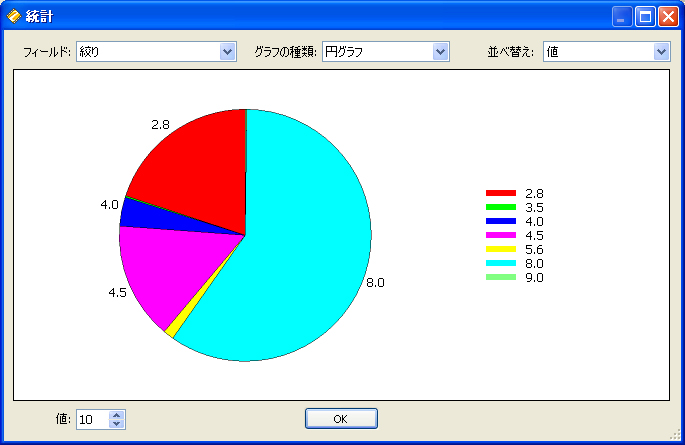Click the window resize grip corner
The image size is (685, 445).
[675, 434]
